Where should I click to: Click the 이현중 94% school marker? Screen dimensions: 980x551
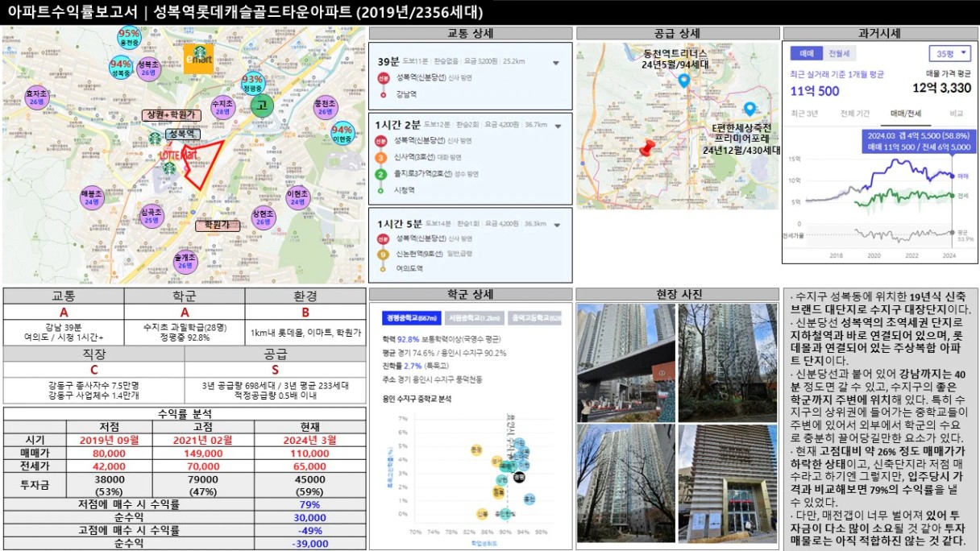pos(342,134)
